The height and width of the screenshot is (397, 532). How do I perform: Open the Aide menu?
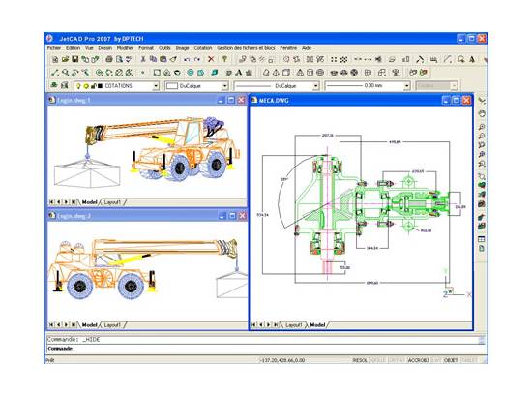point(307,48)
